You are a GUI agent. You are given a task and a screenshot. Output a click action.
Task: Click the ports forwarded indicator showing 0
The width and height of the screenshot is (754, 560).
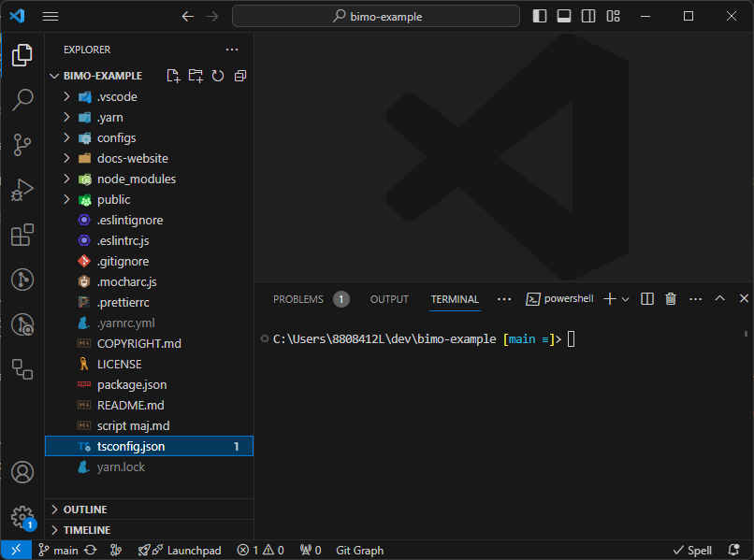(311, 550)
